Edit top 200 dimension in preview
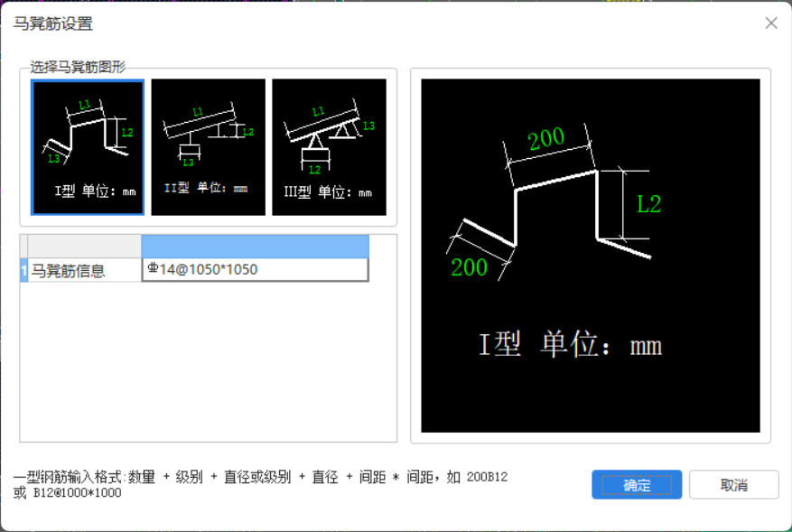 546,138
